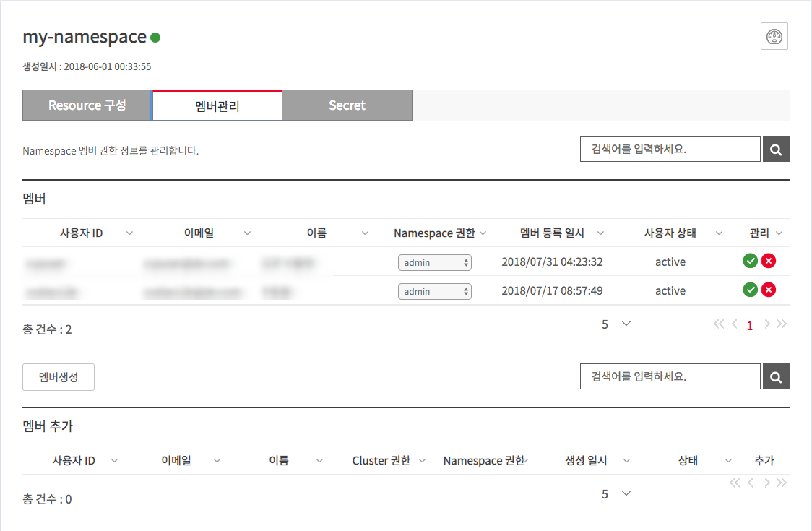Remove member registered 2018/07/17 with red X
The height and width of the screenshot is (531, 812).
pyautogui.click(x=769, y=290)
